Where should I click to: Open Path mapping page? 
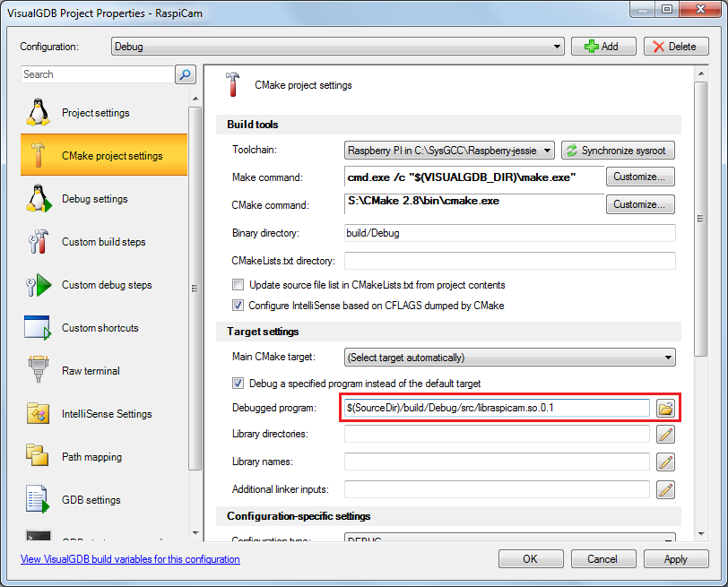click(104, 457)
